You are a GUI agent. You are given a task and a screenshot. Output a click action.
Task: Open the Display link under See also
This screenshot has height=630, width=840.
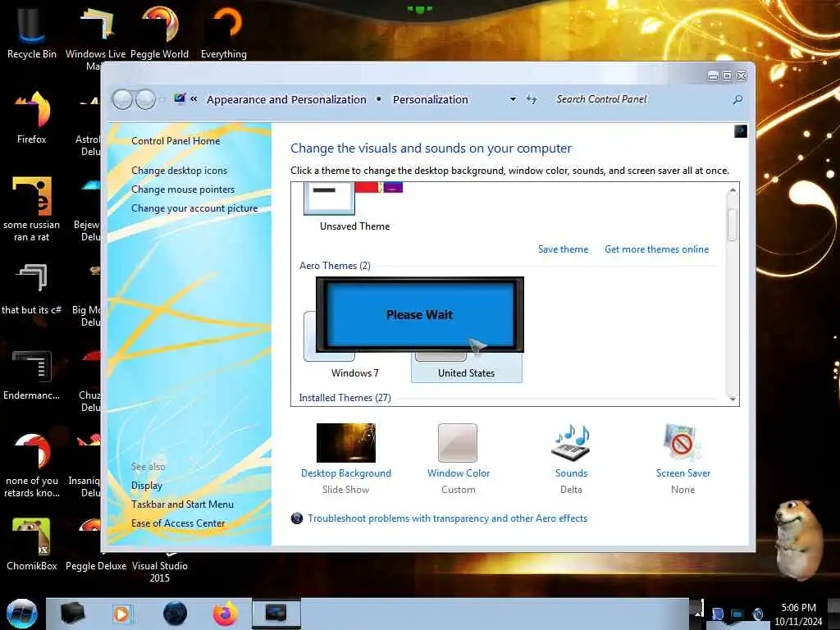[x=147, y=486]
